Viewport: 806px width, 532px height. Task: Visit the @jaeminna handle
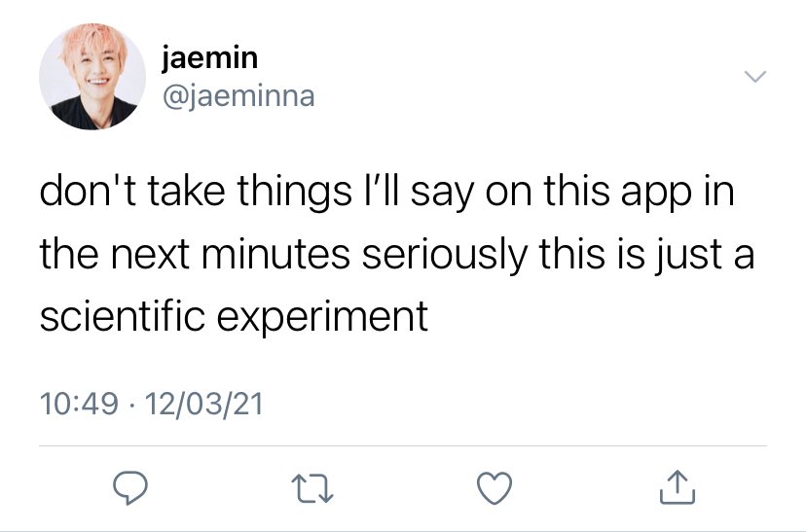click(x=238, y=96)
